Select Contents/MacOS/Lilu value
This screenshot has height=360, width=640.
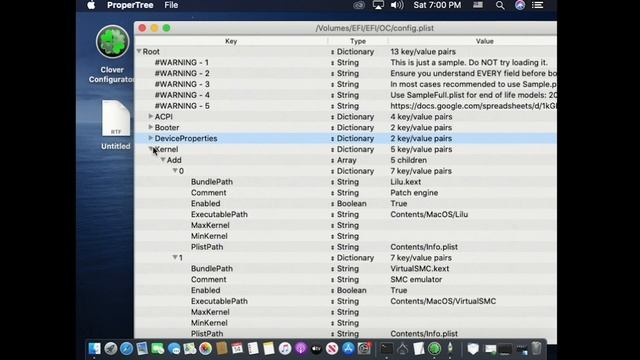click(x=429, y=214)
